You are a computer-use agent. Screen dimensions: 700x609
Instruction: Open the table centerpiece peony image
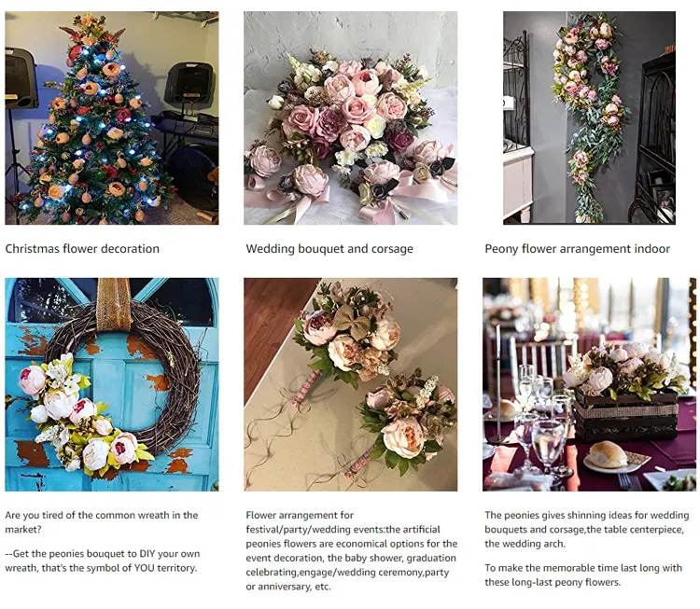589,384
